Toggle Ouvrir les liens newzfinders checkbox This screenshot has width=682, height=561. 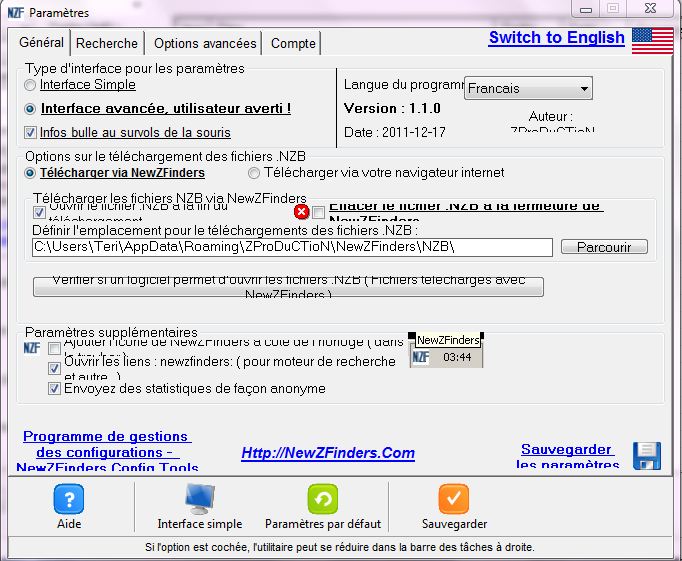(x=54, y=368)
